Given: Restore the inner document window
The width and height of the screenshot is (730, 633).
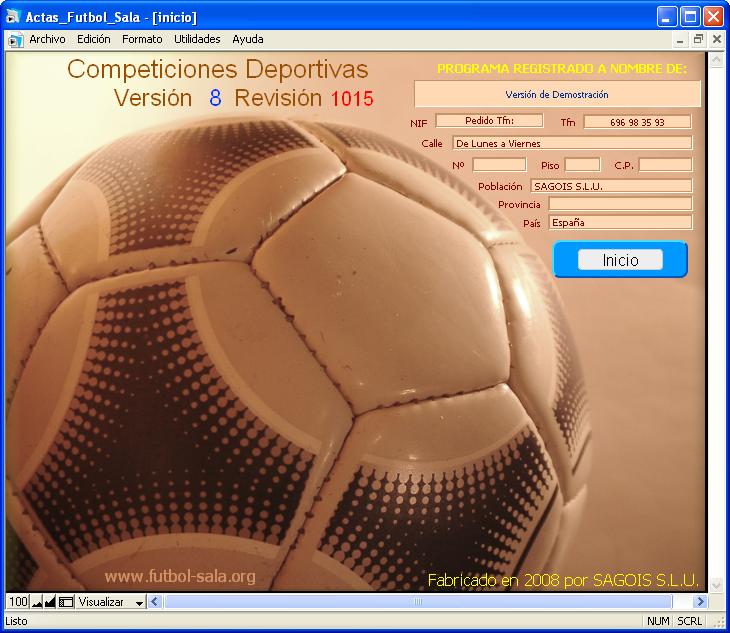Looking at the screenshot, I should coord(698,40).
